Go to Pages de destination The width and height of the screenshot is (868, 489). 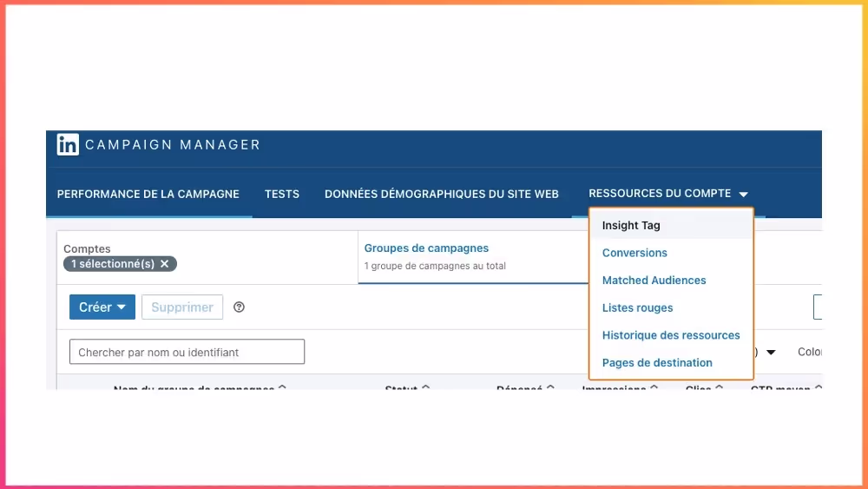[x=657, y=363]
